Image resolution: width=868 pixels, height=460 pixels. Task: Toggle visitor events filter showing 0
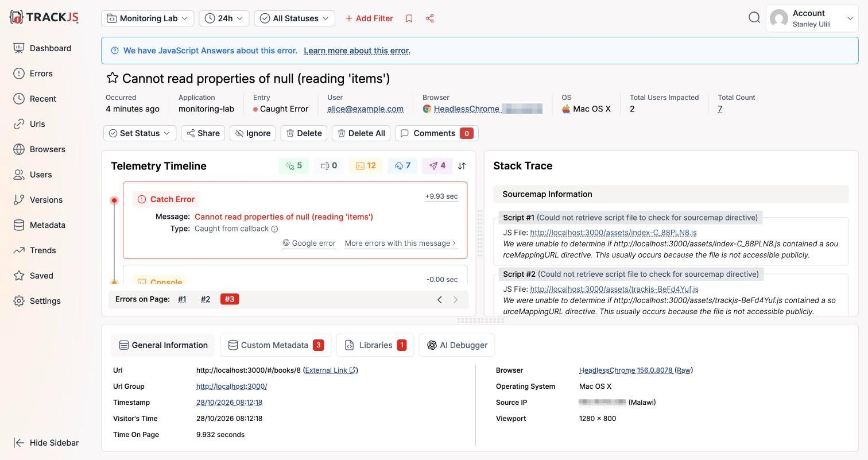point(329,166)
